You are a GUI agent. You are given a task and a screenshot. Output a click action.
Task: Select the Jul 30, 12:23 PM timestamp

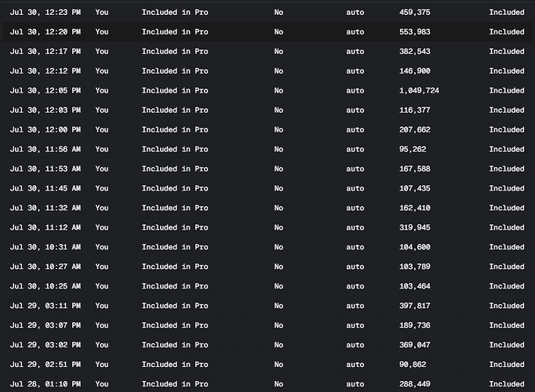pyautogui.click(x=45, y=13)
